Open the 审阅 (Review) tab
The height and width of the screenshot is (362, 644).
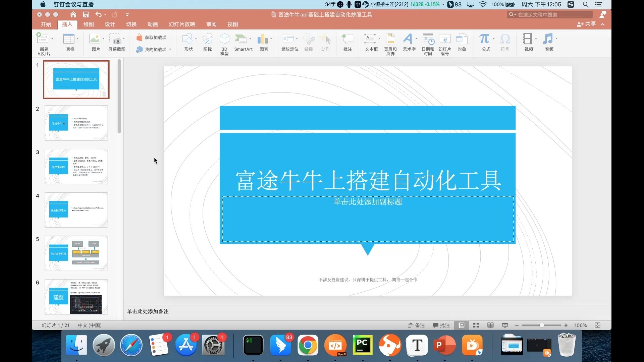point(211,24)
